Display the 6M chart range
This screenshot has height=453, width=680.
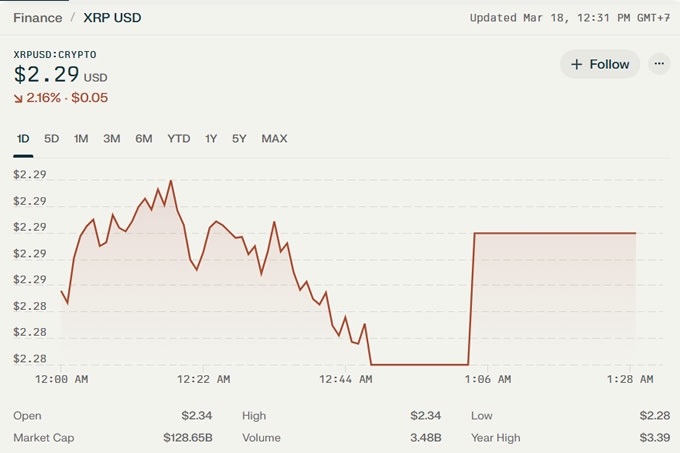(x=144, y=139)
